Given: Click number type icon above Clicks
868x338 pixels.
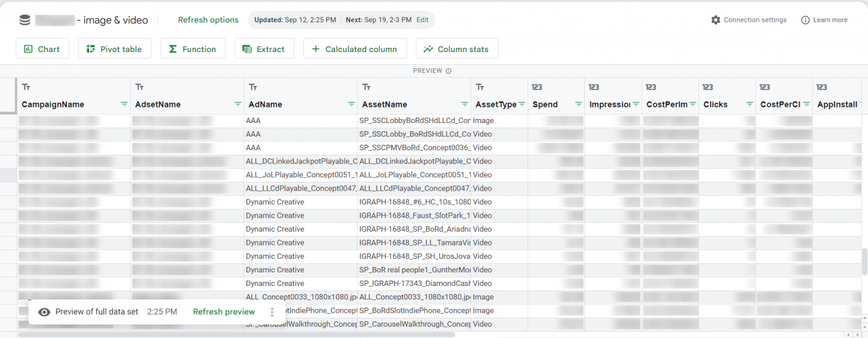Looking at the screenshot, I should point(708,87).
